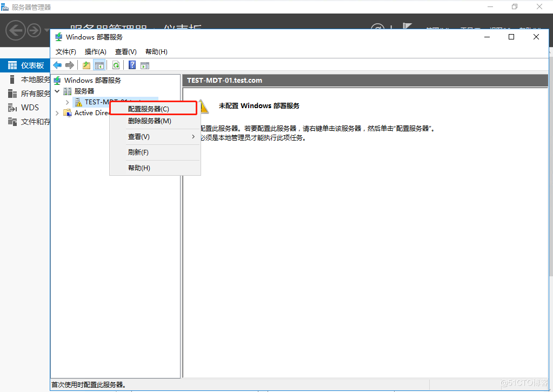The width and height of the screenshot is (553, 392).
Task: Select WDS label in Server Manager sidebar
Action: (x=30, y=108)
